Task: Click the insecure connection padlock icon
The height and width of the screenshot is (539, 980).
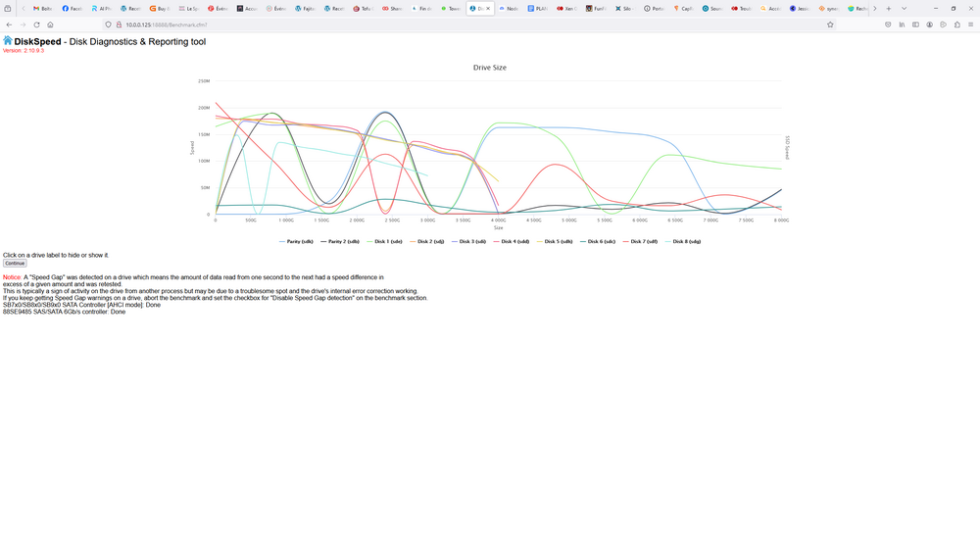Action: pyautogui.click(x=119, y=25)
